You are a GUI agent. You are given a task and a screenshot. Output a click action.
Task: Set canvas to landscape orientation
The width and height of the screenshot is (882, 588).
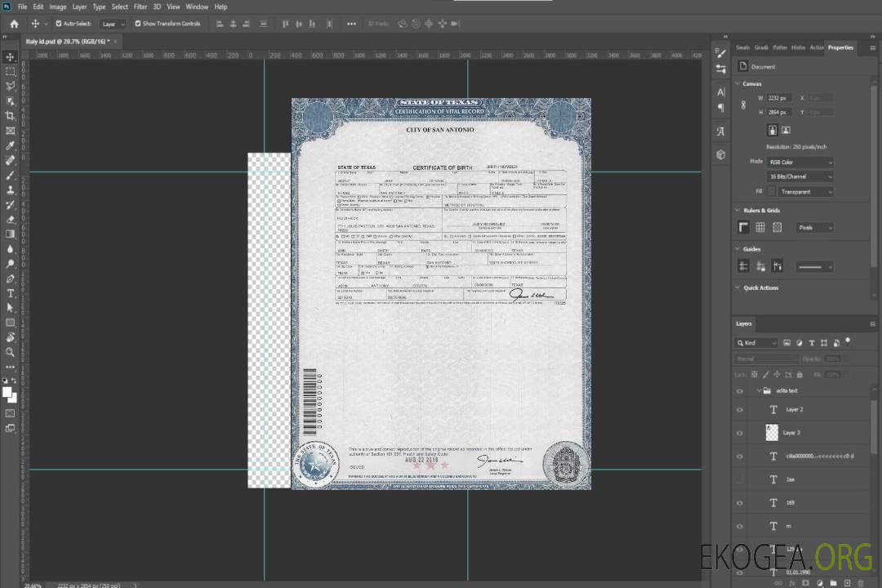coord(786,131)
